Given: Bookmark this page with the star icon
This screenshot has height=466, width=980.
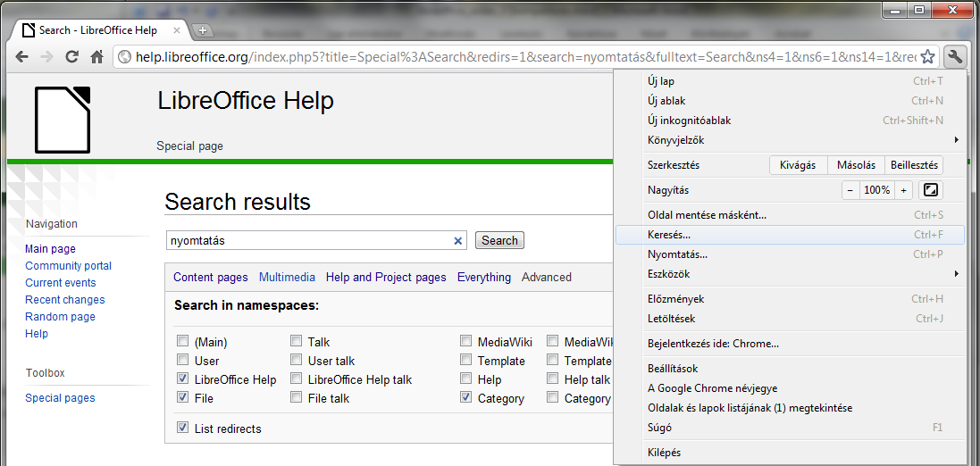Looking at the screenshot, I should [x=928, y=57].
